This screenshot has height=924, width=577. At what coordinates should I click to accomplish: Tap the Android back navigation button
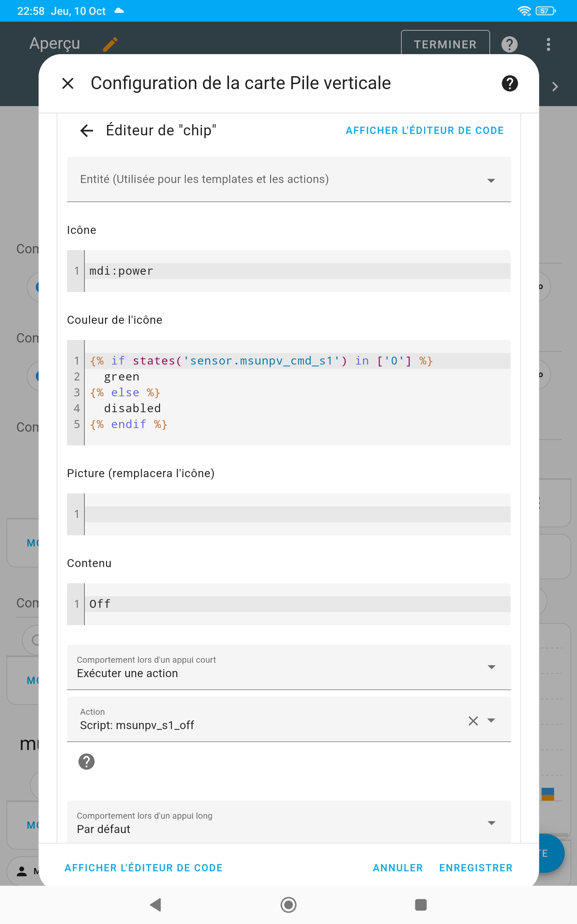(x=155, y=905)
